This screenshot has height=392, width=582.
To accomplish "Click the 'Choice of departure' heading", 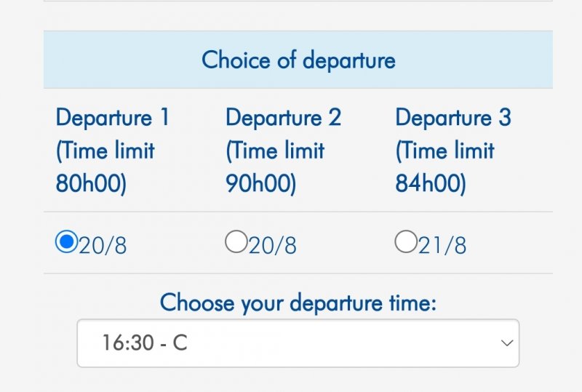I will click(x=298, y=60).
